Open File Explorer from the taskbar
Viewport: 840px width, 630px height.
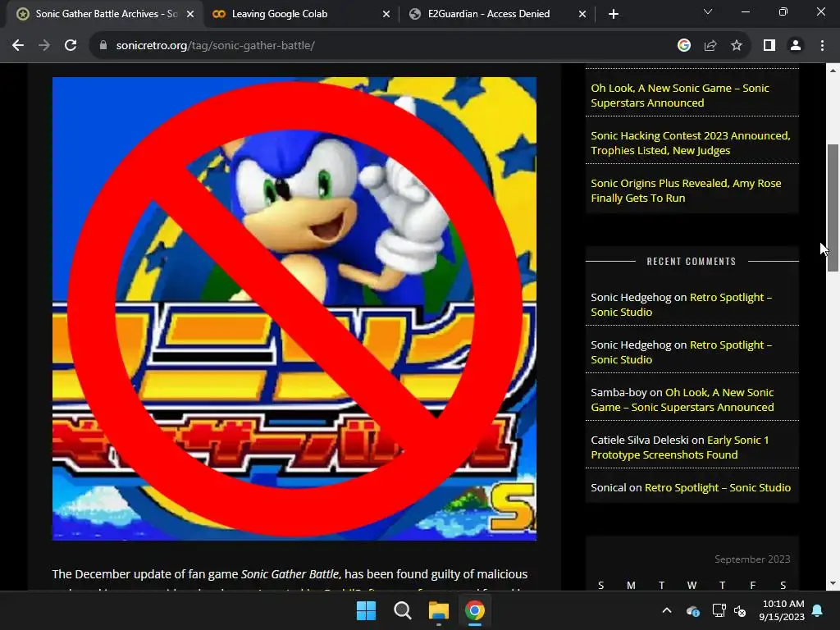pos(438,610)
